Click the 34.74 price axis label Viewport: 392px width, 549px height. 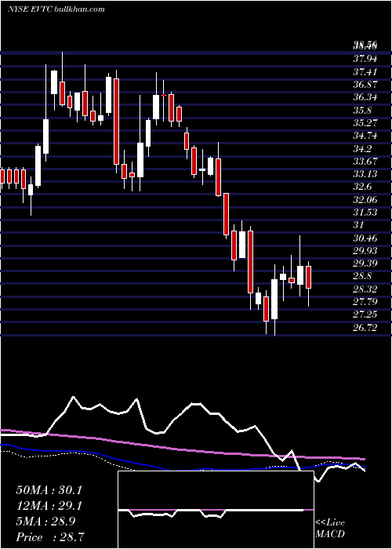(365, 135)
